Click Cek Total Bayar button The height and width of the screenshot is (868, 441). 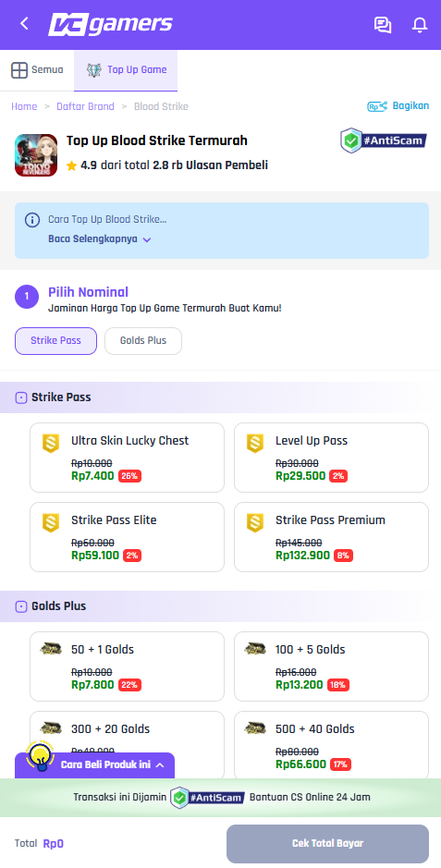(x=327, y=844)
